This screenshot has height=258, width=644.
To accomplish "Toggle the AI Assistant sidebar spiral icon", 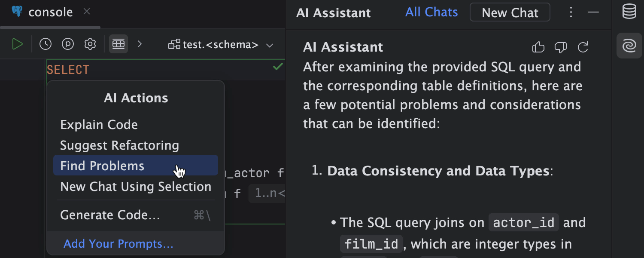I will tap(629, 46).
